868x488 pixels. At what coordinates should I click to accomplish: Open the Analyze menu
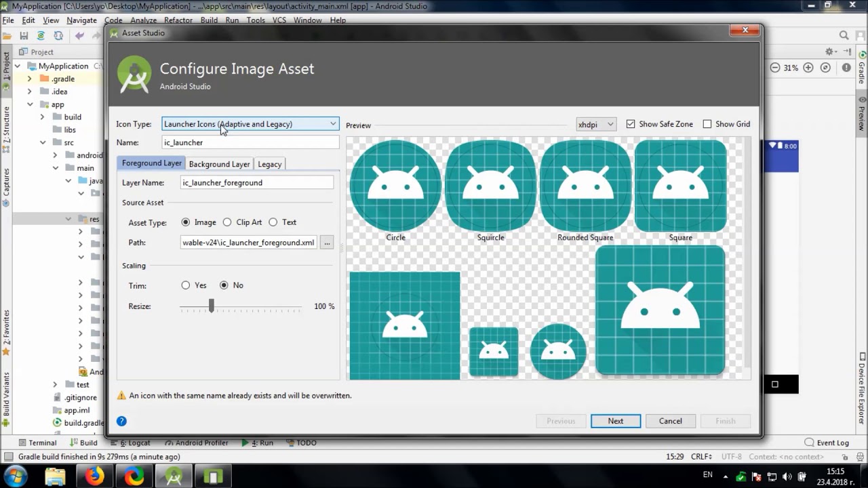143,20
